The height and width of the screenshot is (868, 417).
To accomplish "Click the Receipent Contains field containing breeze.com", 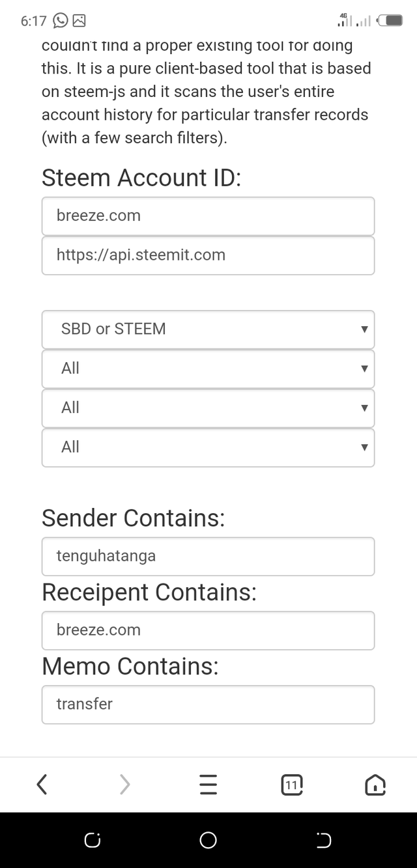I will (208, 630).
